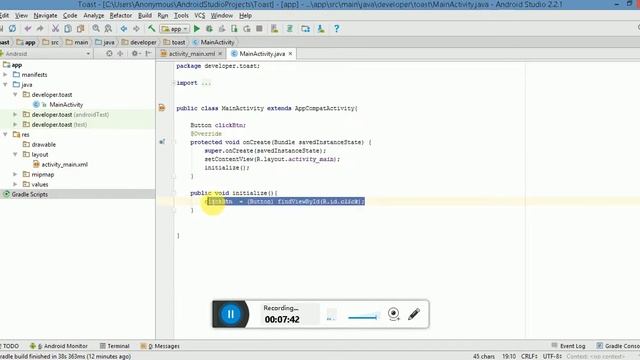Open the app run configuration dropdown
640x360 pixels.
(175, 29)
